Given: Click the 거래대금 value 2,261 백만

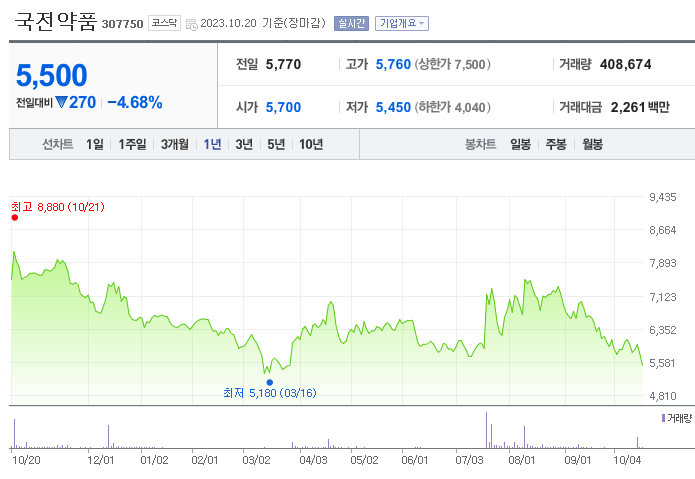Looking at the screenshot, I should tap(640, 107).
